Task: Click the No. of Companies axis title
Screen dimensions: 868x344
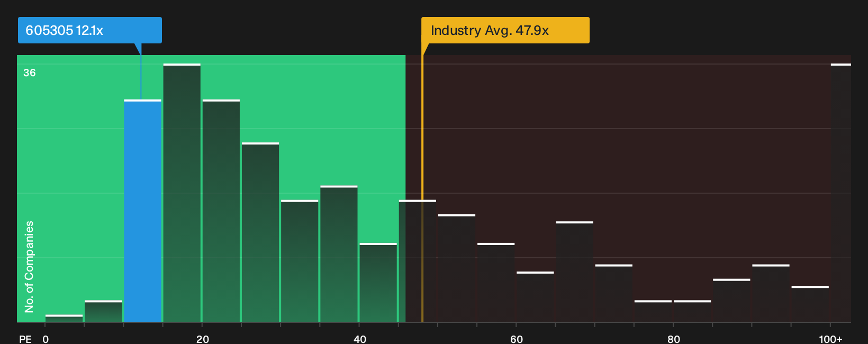Action: pyautogui.click(x=29, y=267)
